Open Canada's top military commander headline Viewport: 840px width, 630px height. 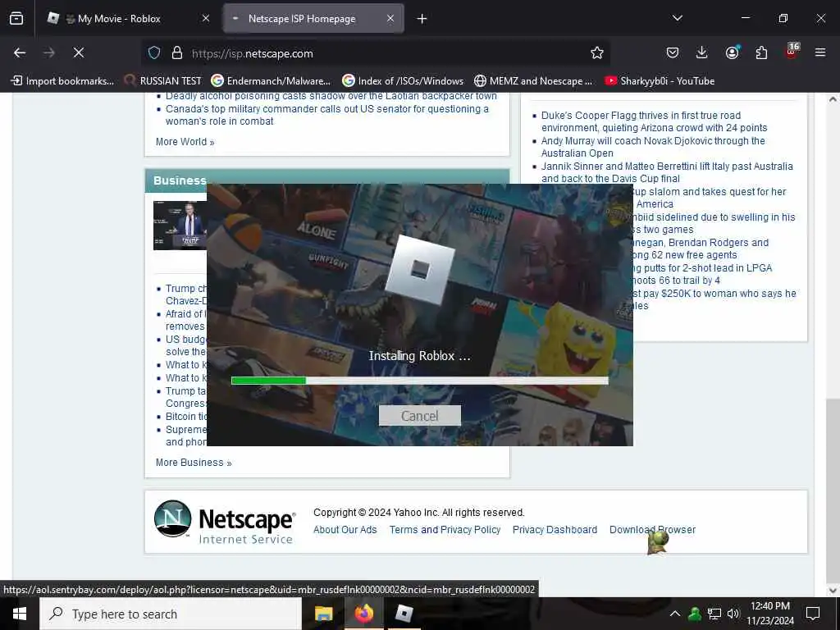326,115
